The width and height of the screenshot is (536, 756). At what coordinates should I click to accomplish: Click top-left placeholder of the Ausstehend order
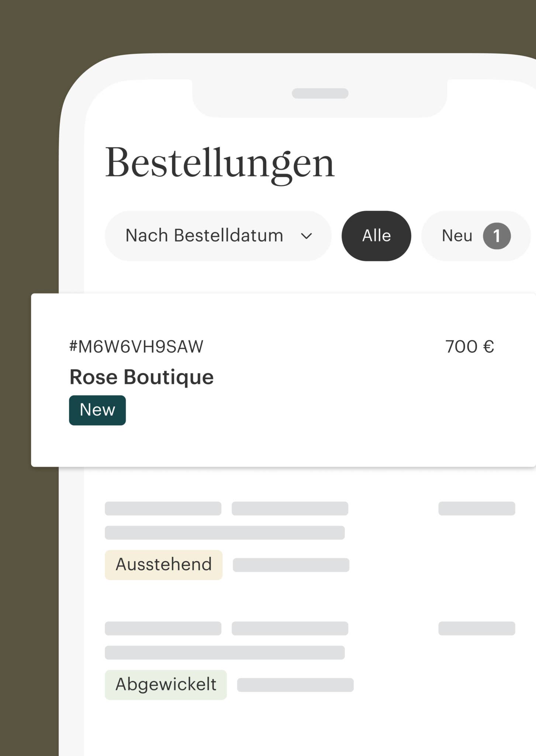pos(163,508)
